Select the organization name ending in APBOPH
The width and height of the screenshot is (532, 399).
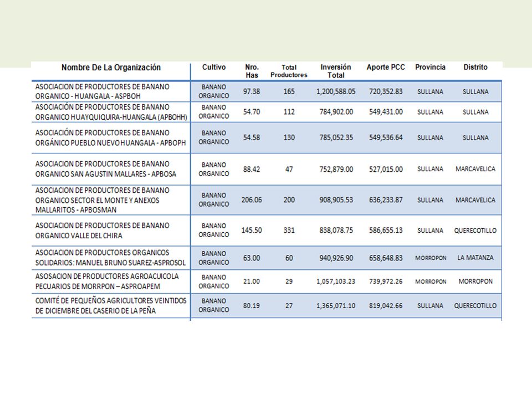tap(111, 138)
